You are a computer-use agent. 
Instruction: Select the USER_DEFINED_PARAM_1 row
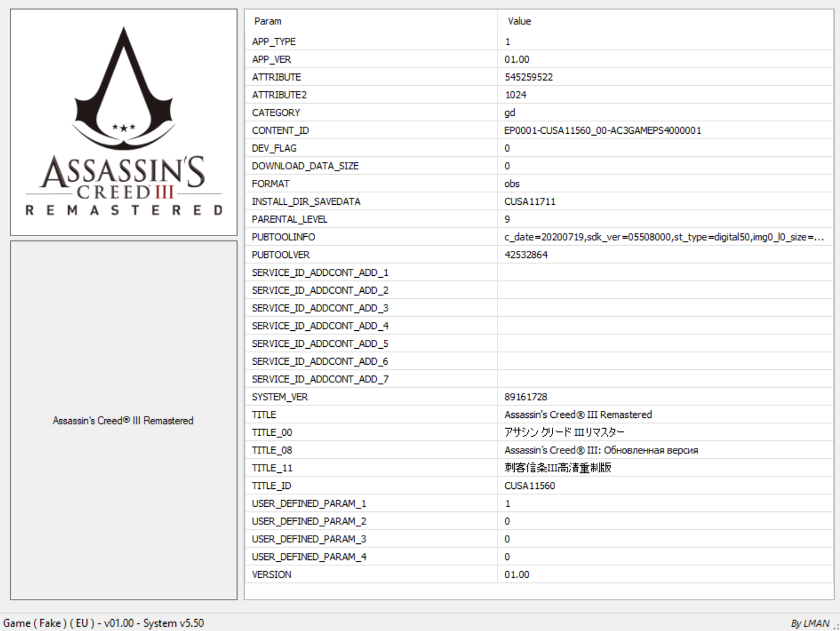[x=309, y=503]
